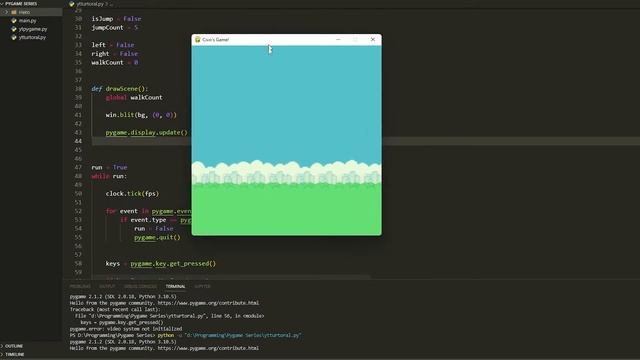Click the 'pygame.quit()' line
This screenshot has height=360, width=640.
tap(157, 237)
